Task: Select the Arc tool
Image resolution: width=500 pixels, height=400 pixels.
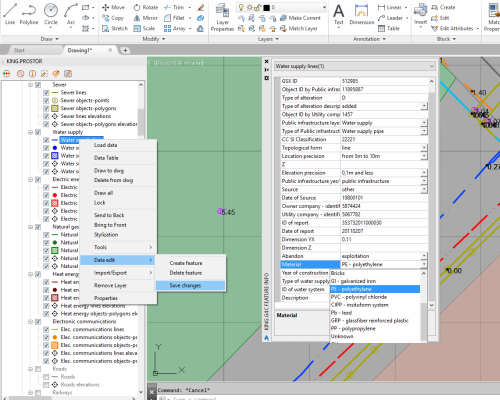Action: click(71, 14)
